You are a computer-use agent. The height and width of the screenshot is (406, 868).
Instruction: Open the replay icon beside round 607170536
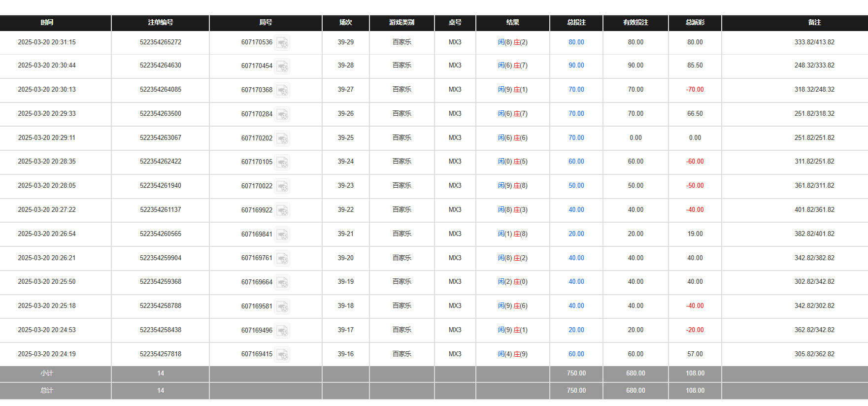point(282,43)
